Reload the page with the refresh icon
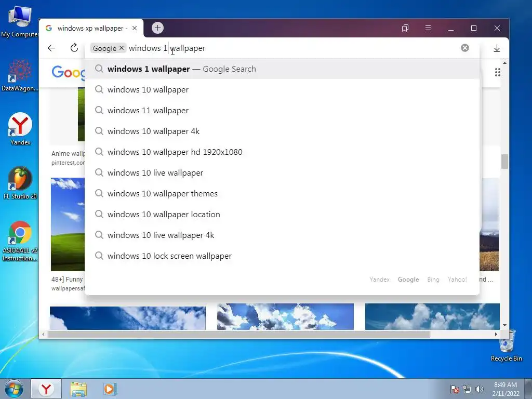Image resolution: width=532 pixels, height=399 pixels. 74,48
